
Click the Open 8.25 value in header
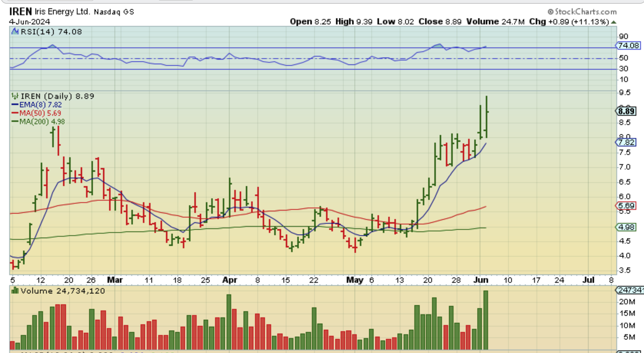[x=311, y=22]
